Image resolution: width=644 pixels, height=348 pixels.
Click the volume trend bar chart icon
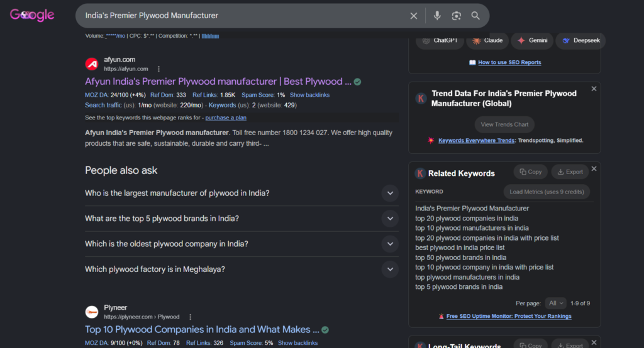[x=210, y=36]
